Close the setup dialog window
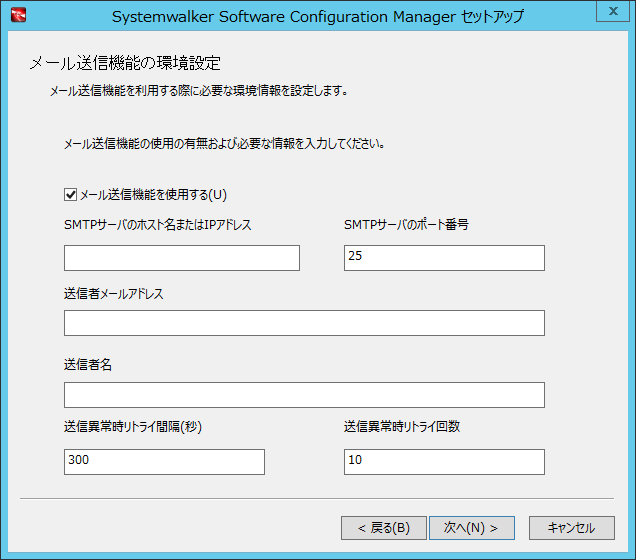Screen dimensions: 636x560 pos(613,11)
